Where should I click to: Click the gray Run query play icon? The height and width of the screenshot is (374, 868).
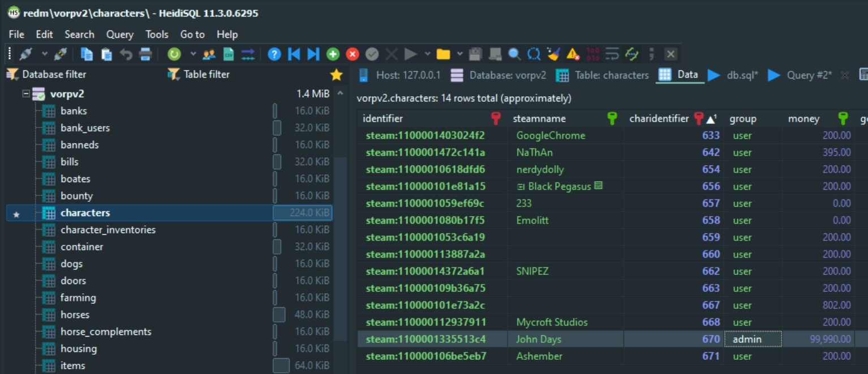coord(411,54)
